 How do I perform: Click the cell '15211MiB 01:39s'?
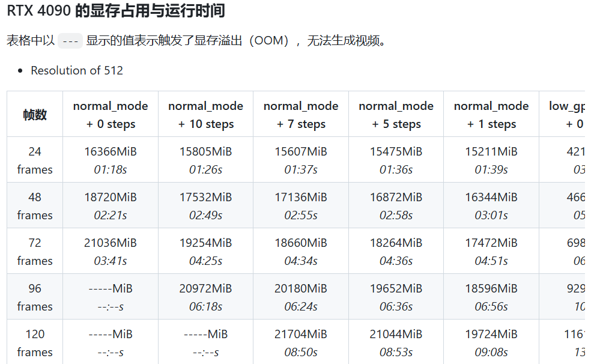(491, 160)
